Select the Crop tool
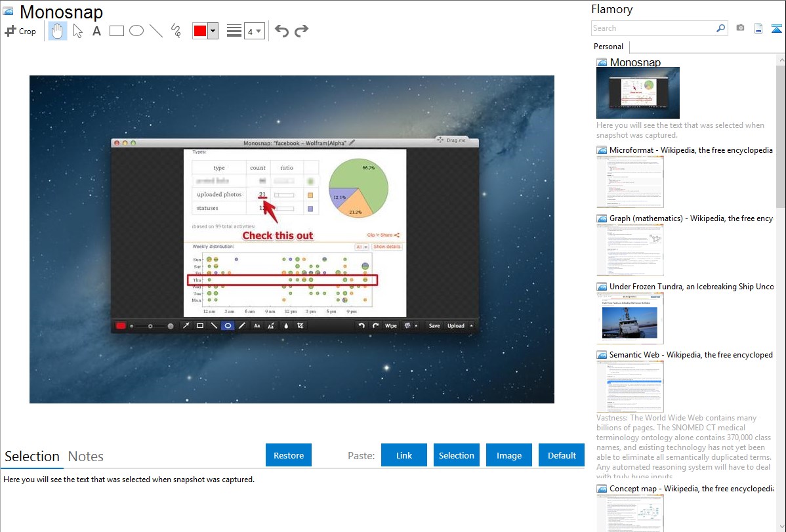The width and height of the screenshot is (786, 532). tap(20, 31)
